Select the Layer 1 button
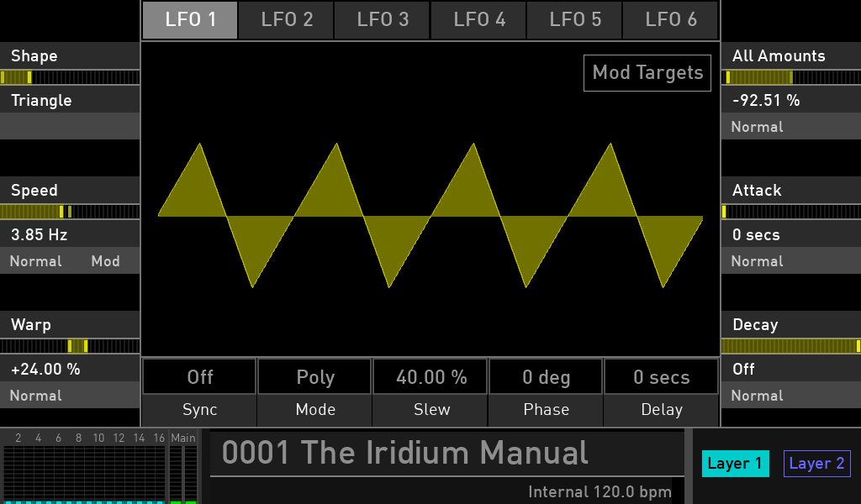 coord(735,464)
